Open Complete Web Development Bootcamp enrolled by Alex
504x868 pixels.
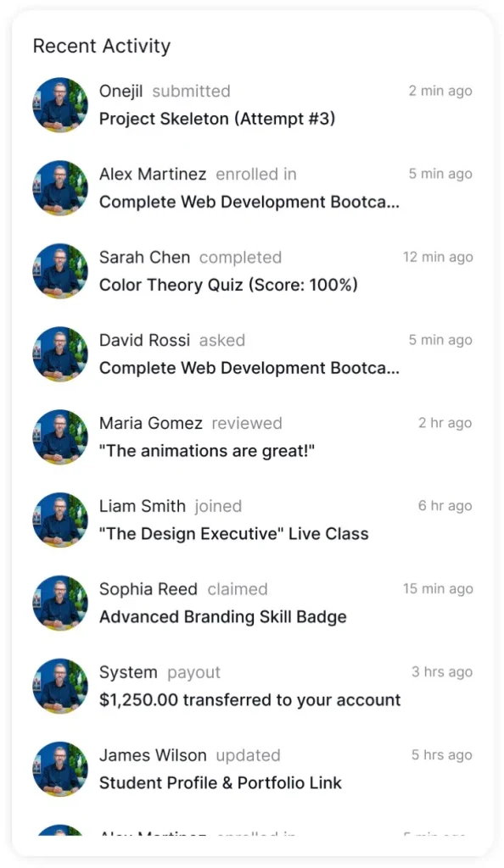tap(249, 202)
